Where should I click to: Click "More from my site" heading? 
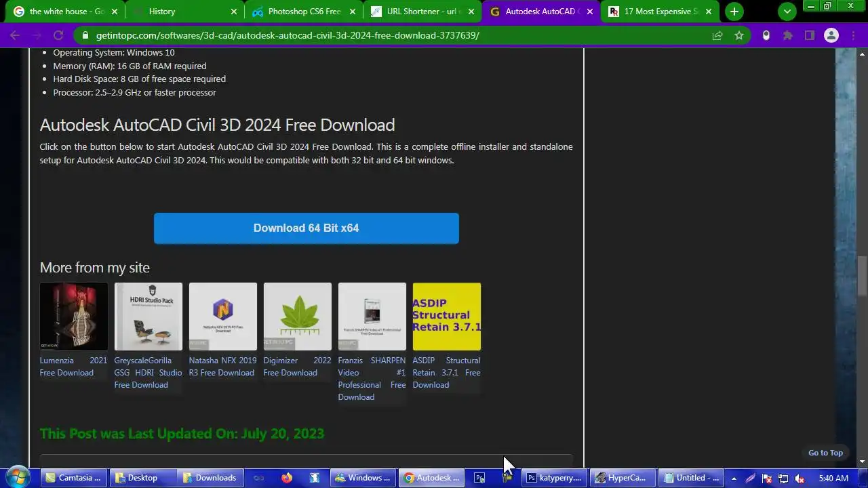95,267
